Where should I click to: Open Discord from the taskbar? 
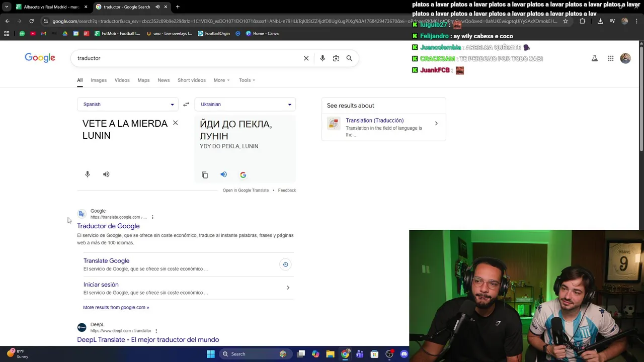(404, 354)
